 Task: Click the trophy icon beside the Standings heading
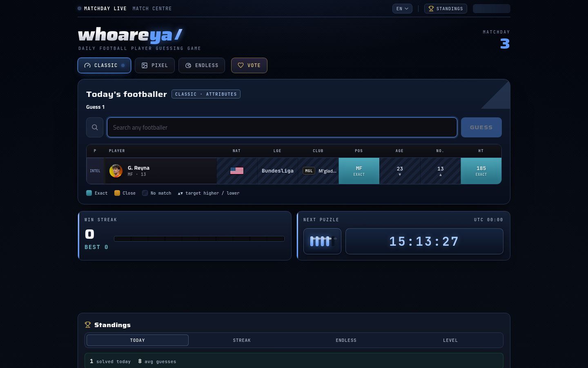pos(88,325)
